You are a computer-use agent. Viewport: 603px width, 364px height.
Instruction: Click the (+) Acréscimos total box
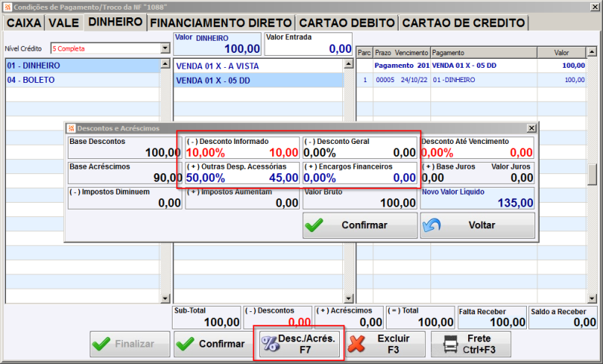[349, 317]
